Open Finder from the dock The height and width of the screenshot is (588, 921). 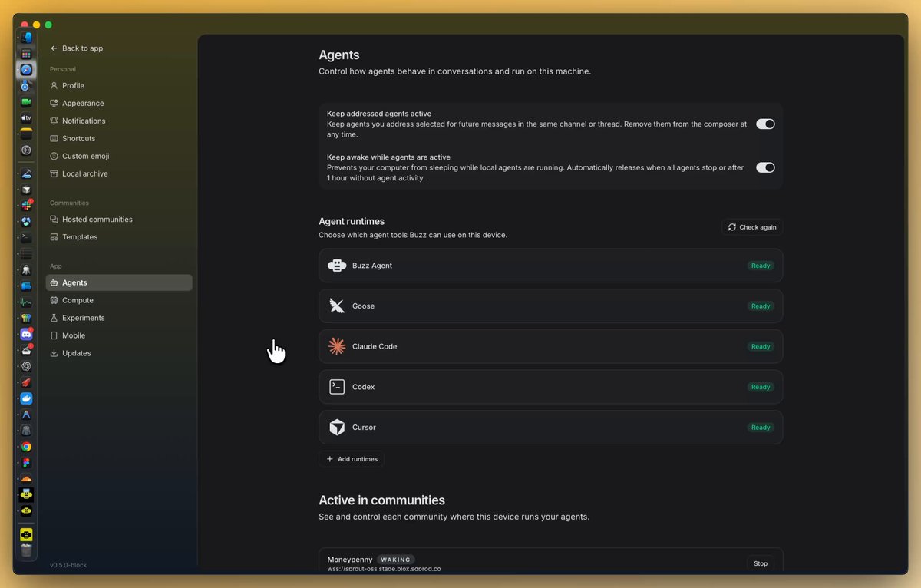pyautogui.click(x=26, y=37)
